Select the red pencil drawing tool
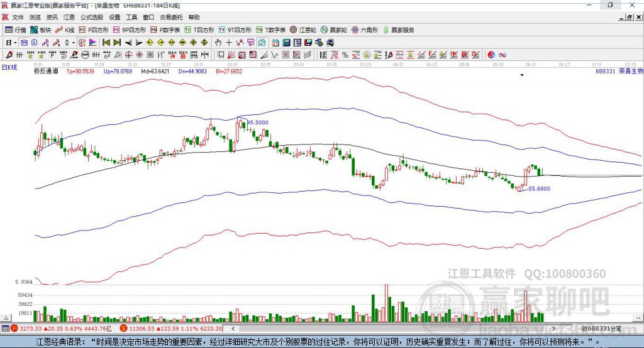This screenshot has width=644, height=348. pos(9,55)
